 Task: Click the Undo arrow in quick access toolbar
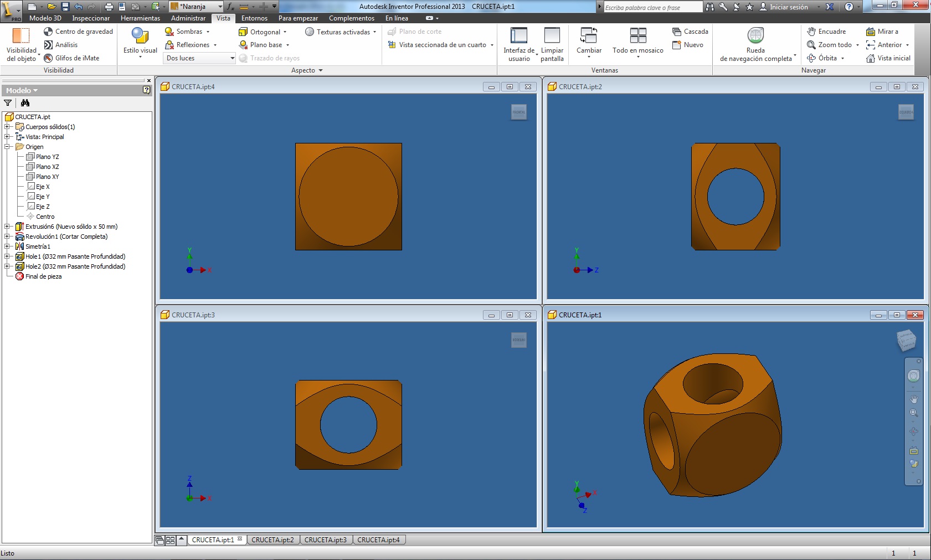click(x=79, y=7)
